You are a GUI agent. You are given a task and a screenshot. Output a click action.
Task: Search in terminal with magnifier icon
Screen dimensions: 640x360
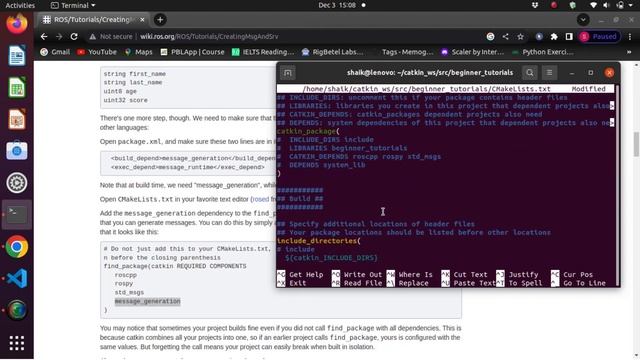[530, 73]
